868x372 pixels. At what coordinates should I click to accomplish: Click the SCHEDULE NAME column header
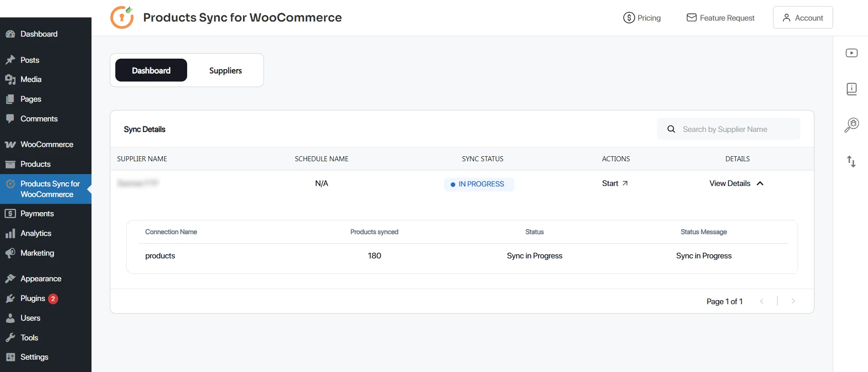pyautogui.click(x=322, y=159)
